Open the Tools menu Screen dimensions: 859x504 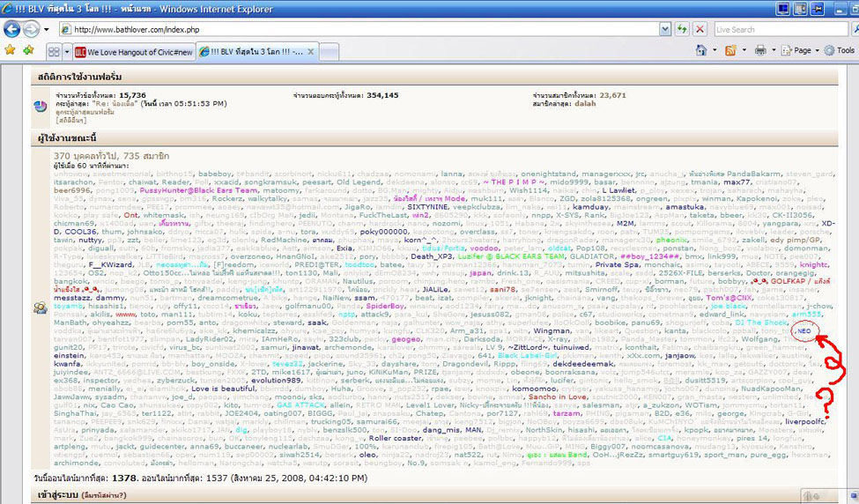click(841, 51)
